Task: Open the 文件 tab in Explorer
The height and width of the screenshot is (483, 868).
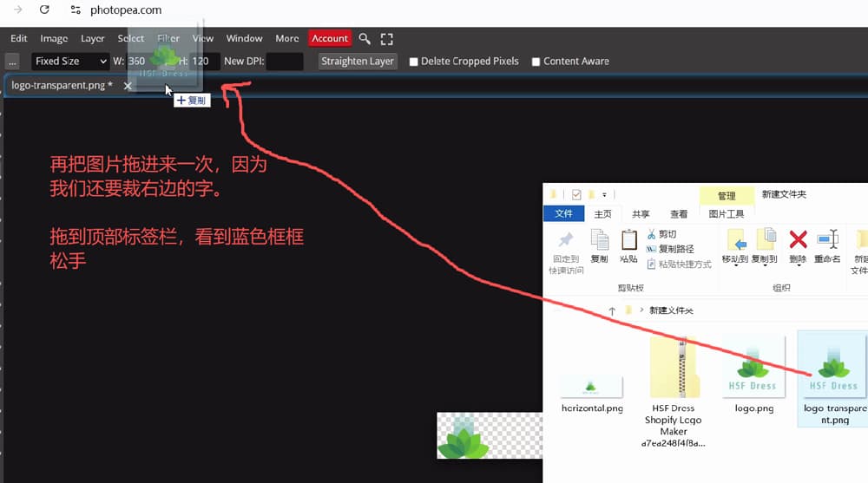Action: pyautogui.click(x=563, y=213)
